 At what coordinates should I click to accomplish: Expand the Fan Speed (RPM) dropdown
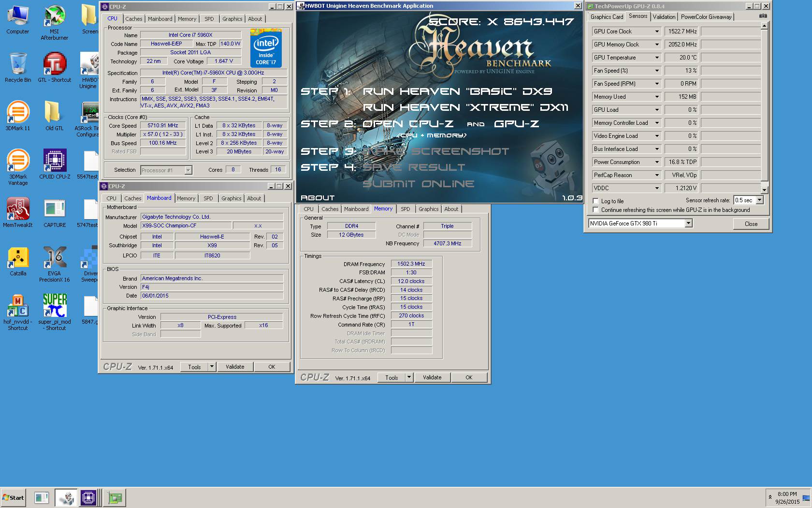coord(657,84)
